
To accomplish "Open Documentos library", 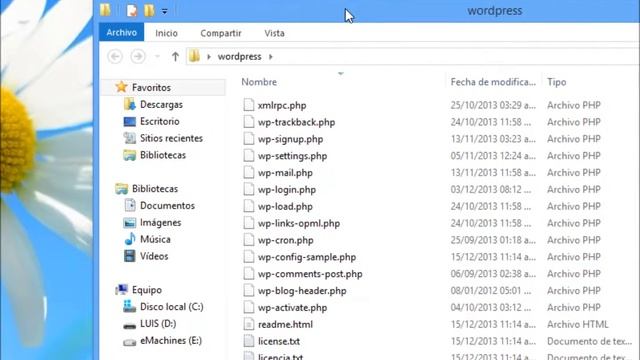I will tap(167, 205).
